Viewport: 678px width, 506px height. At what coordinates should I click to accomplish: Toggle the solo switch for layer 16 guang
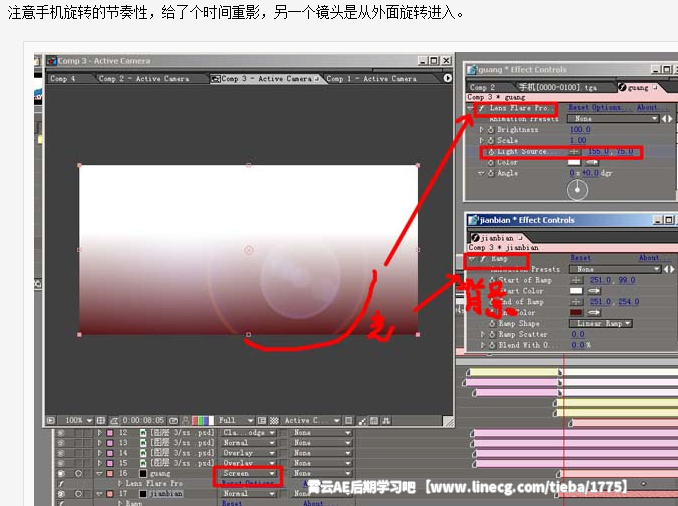[78, 474]
